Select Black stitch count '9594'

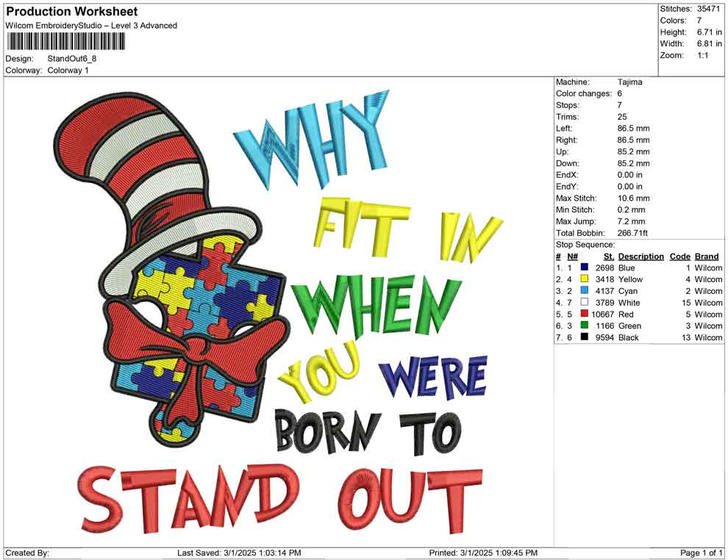604,337
